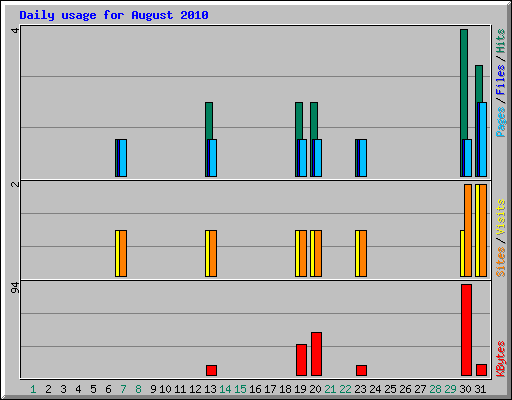
Task: Click the cyan pages bar for day 7
Action: [x=123, y=158]
